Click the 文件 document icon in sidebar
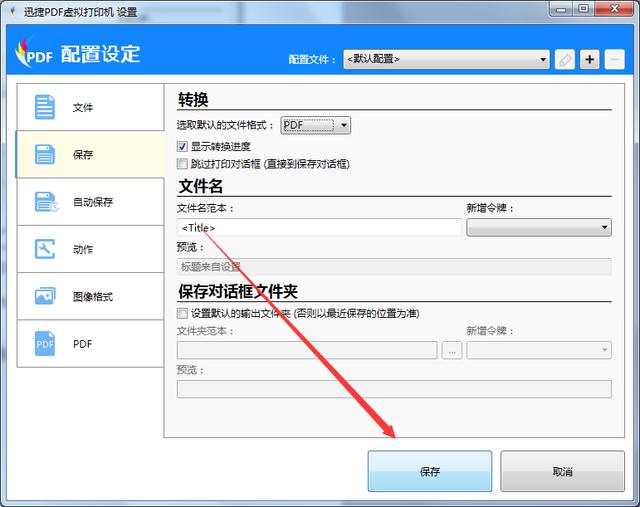640x507 pixels. (x=46, y=107)
